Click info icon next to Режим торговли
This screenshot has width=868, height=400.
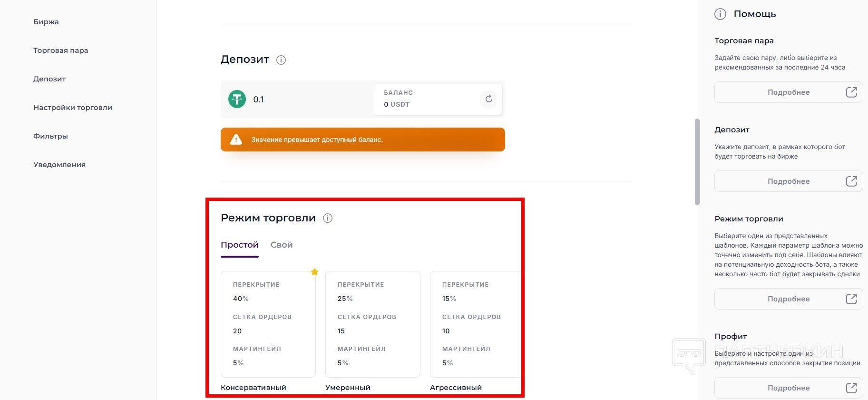point(328,218)
